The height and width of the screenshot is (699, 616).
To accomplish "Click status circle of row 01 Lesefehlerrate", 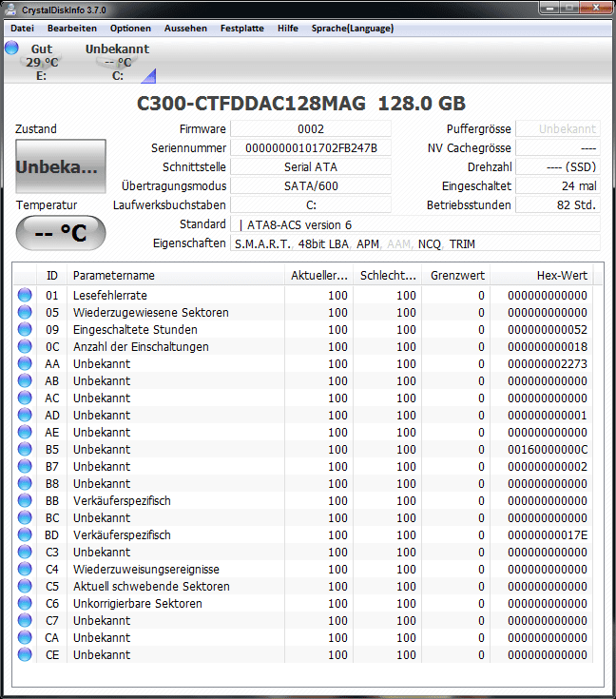I will coord(25,295).
